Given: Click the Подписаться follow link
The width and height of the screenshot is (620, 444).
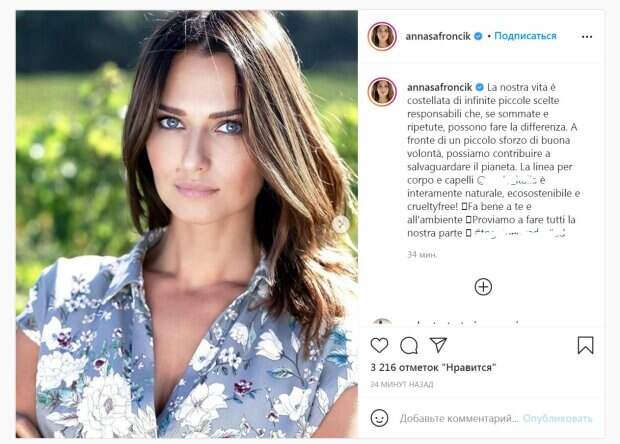Looking at the screenshot, I should [x=525, y=36].
